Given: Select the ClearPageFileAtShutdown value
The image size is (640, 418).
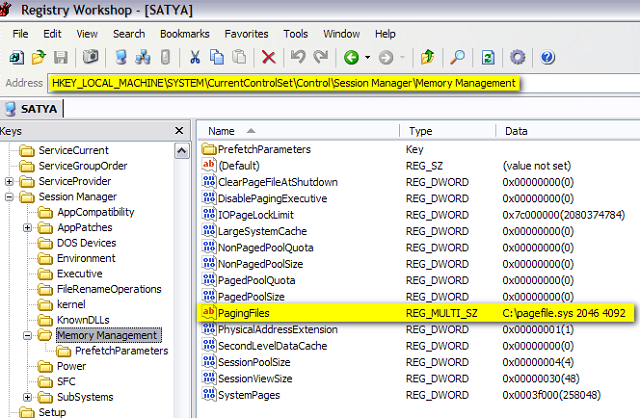Looking at the screenshot, I should tap(278, 182).
